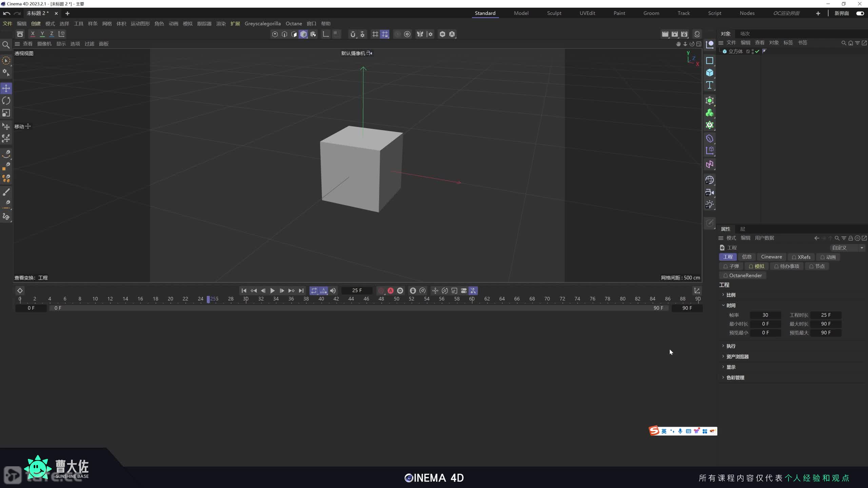Expand the 比例 section

[730, 295]
